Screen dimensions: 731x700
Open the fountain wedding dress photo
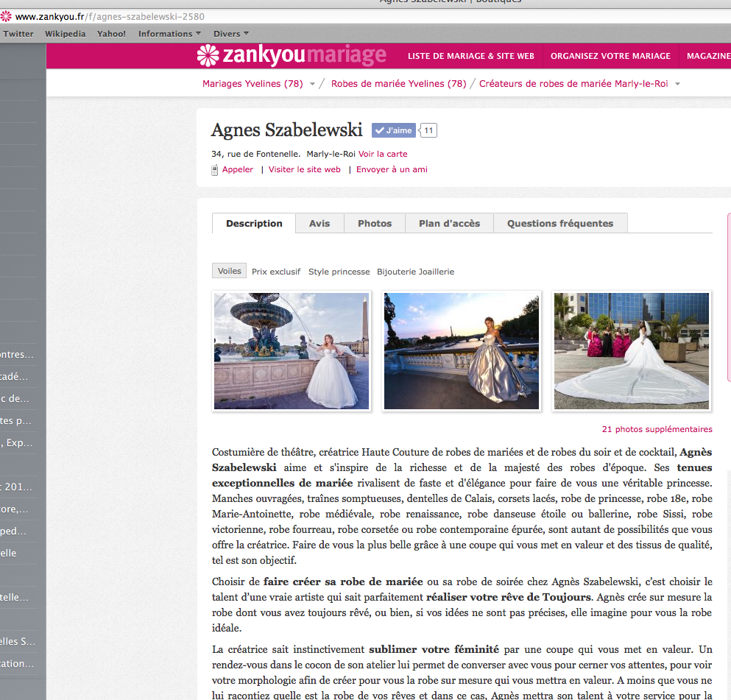pyautogui.click(x=292, y=351)
